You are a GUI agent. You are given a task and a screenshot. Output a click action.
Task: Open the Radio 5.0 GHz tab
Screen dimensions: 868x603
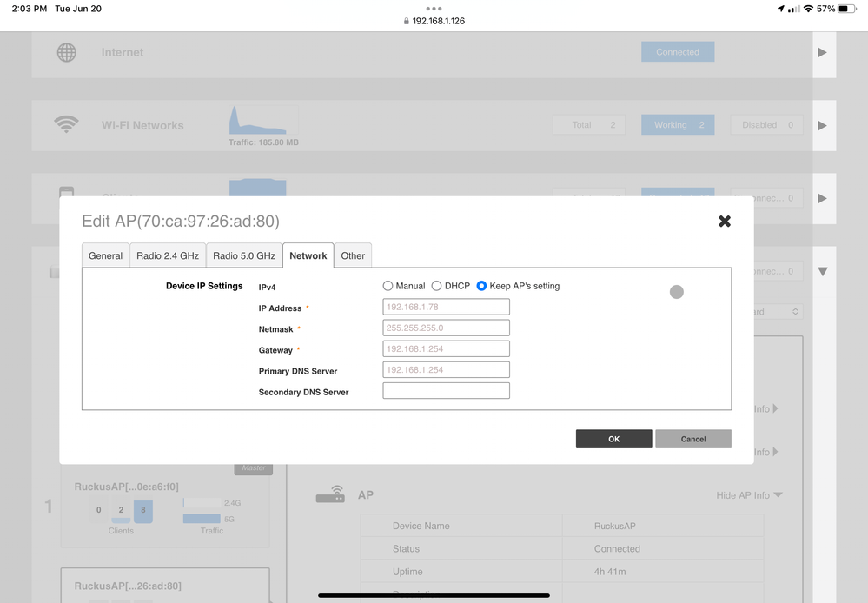[x=244, y=255]
